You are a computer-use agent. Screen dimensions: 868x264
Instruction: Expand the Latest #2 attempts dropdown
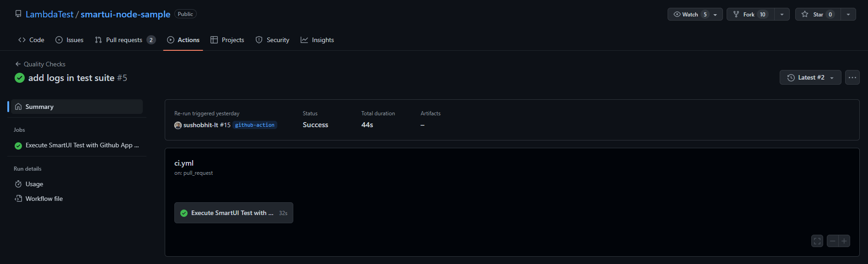tap(810, 77)
